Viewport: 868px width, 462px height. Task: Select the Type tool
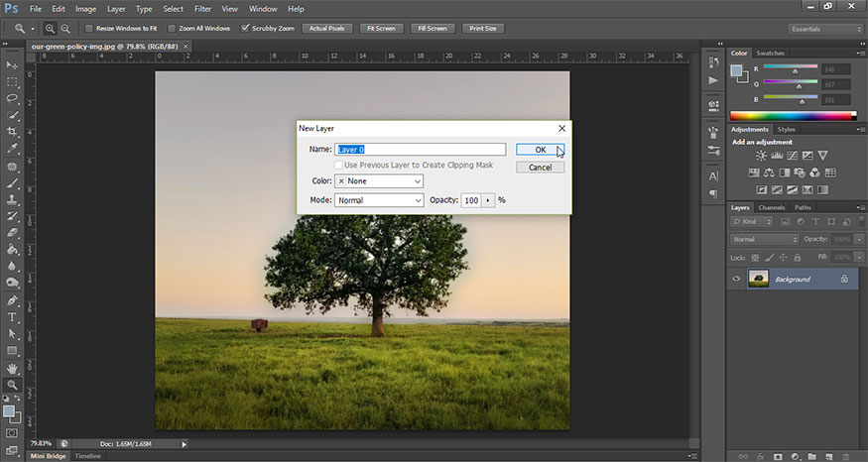tap(13, 317)
